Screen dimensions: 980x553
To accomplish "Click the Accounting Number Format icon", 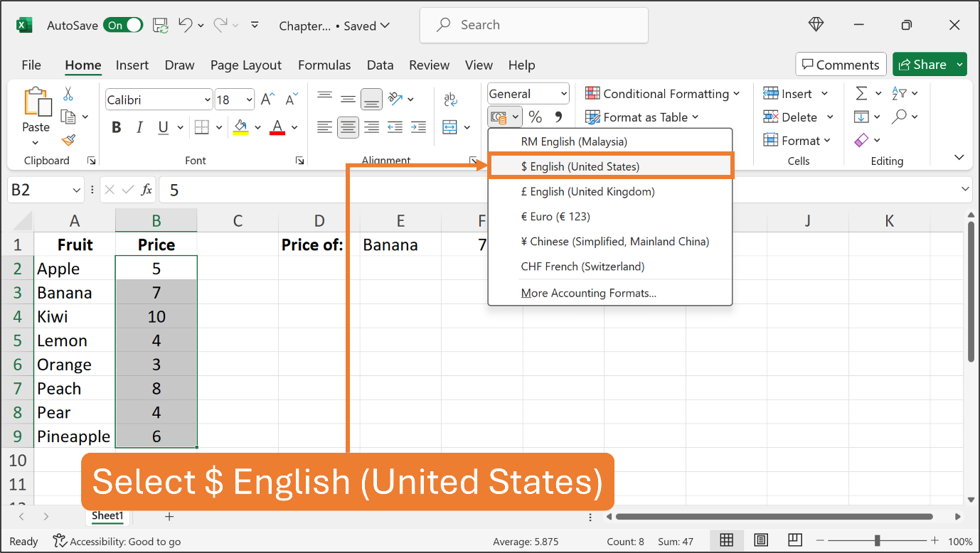I will coord(499,117).
